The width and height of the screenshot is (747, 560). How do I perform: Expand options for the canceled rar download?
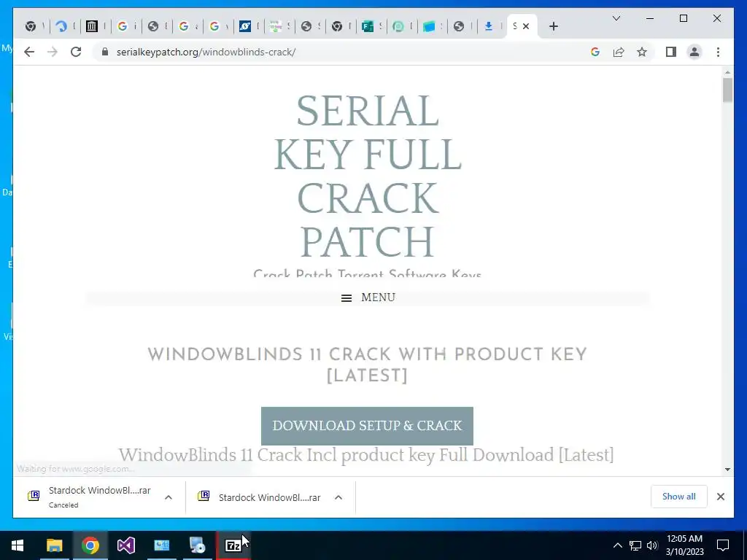pos(169,497)
